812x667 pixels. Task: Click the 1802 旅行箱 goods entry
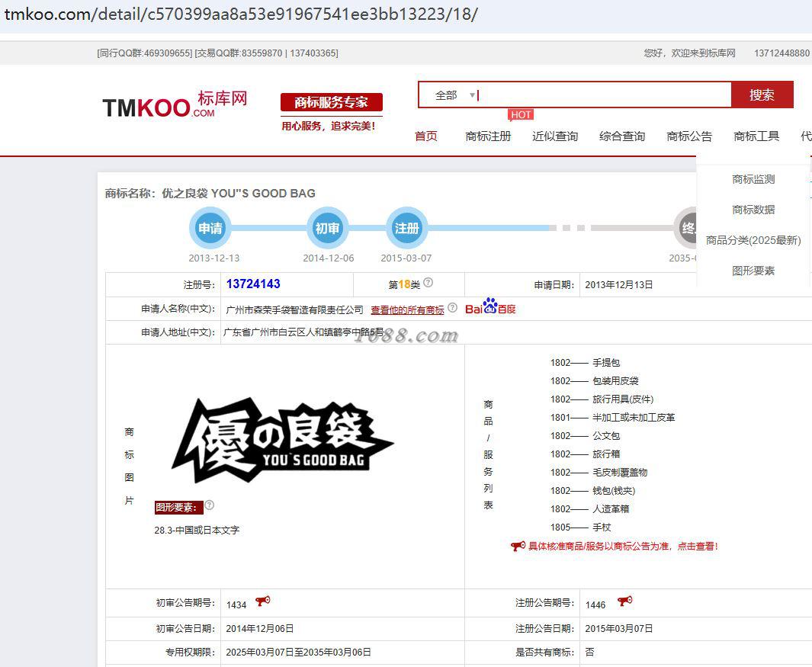585,454
